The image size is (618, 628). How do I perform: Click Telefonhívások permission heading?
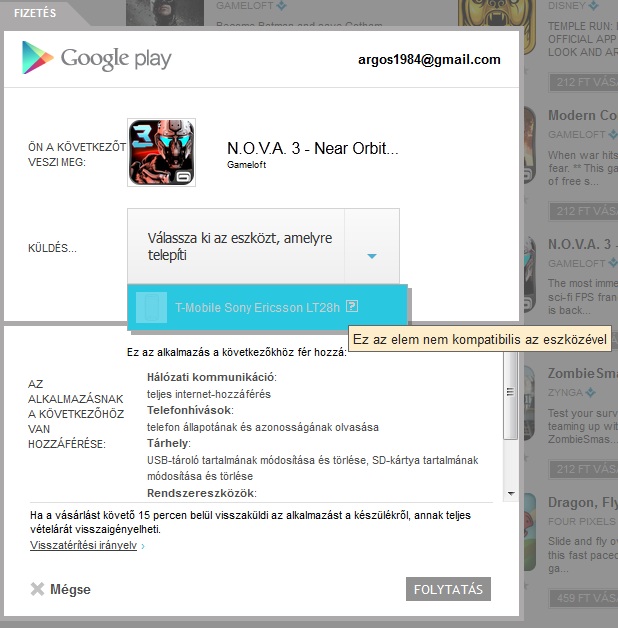(190, 410)
